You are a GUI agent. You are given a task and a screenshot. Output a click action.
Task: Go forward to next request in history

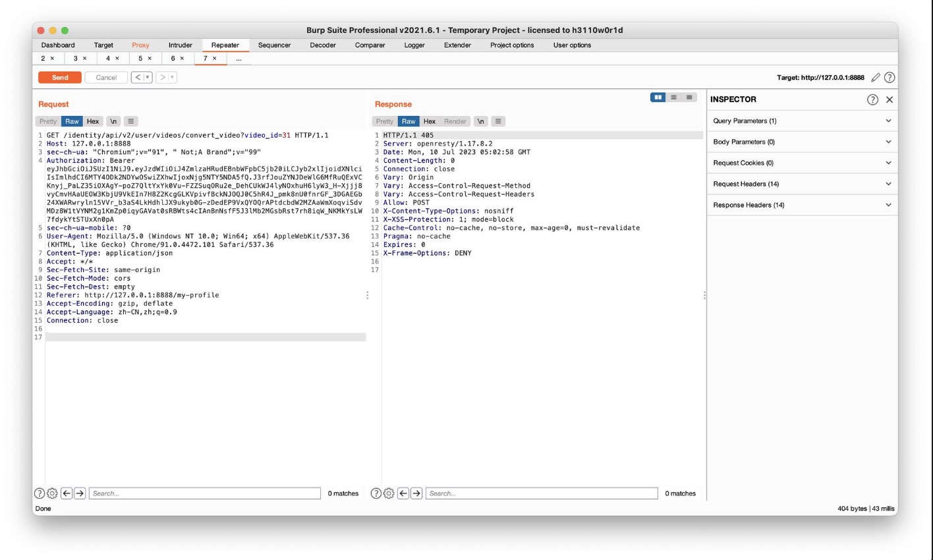click(162, 78)
